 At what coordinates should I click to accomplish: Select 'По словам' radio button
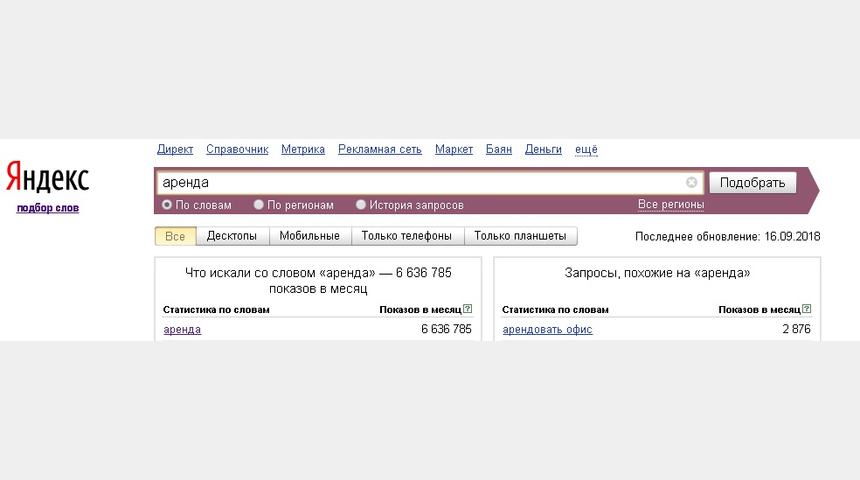coord(167,205)
